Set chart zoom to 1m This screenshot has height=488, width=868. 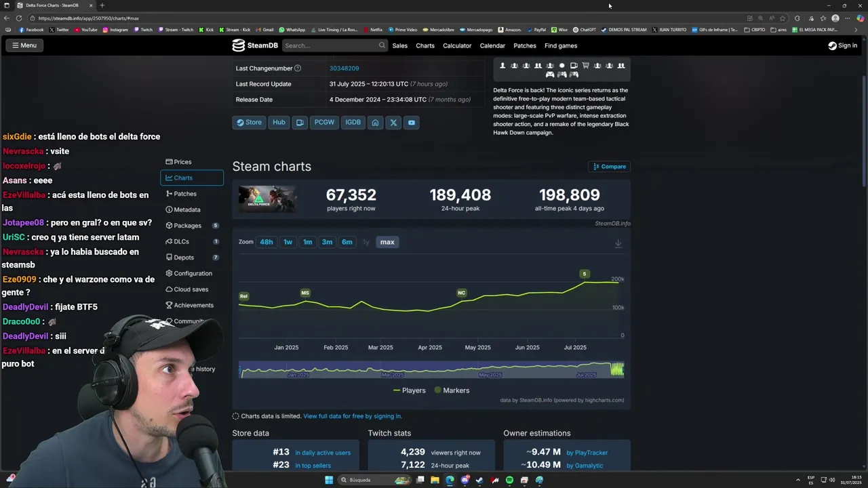pos(308,242)
